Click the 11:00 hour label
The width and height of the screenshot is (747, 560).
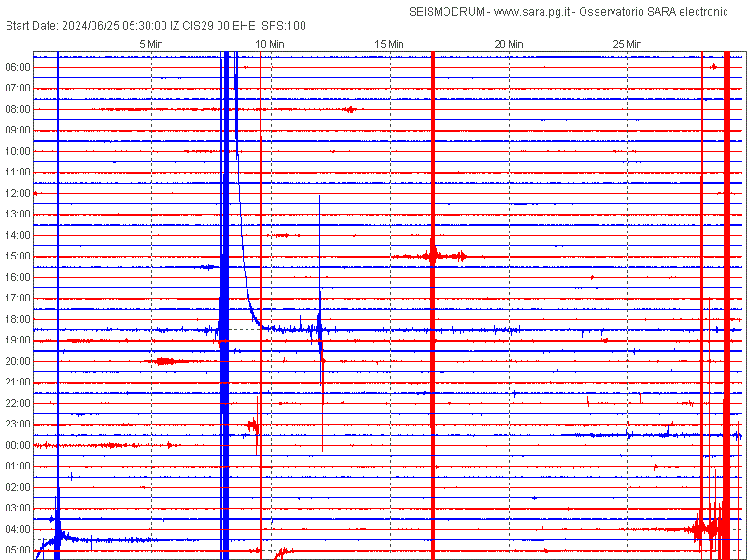pyautogui.click(x=18, y=172)
